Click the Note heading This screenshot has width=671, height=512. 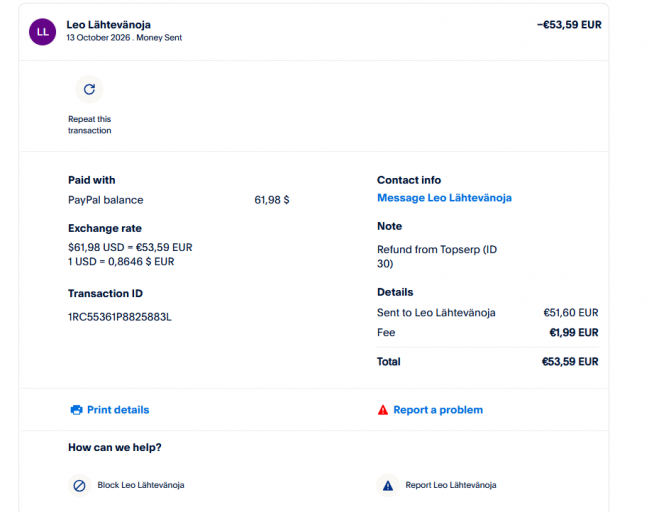(389, 226)
